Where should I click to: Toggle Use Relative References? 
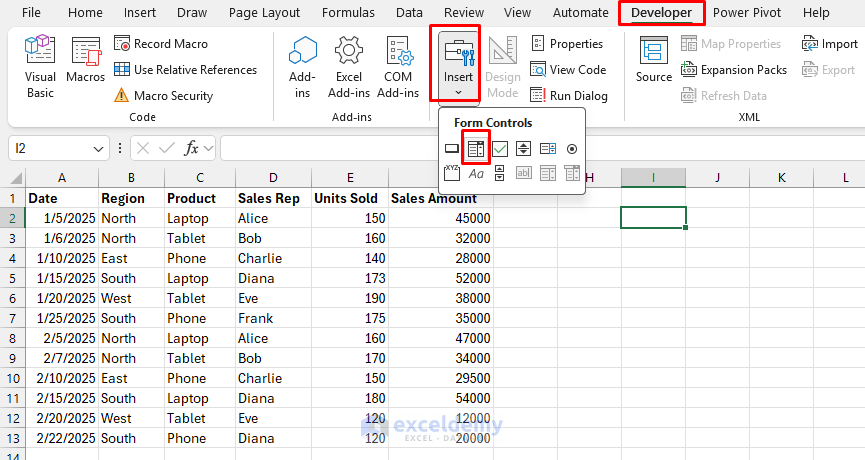click(185, 69)
